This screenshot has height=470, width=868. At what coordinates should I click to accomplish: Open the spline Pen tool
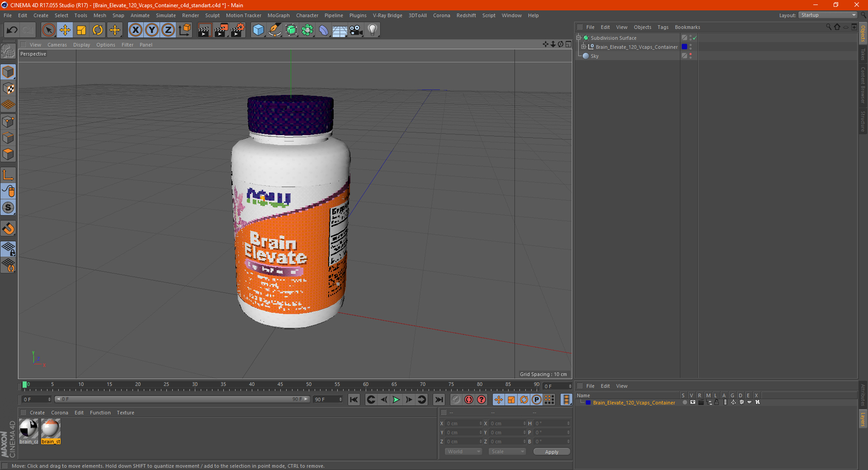(x=275, y=30)
